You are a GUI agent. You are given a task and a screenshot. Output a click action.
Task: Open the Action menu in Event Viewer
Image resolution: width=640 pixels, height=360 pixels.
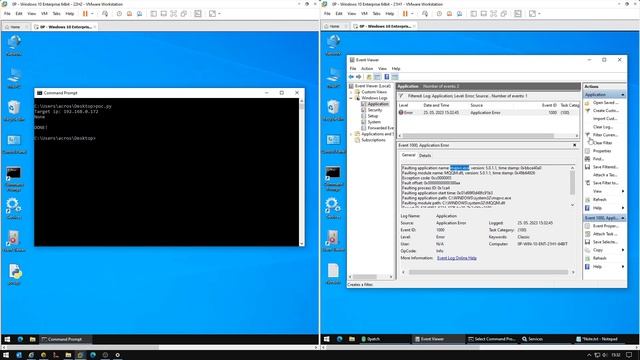click(x=367, y=69)
